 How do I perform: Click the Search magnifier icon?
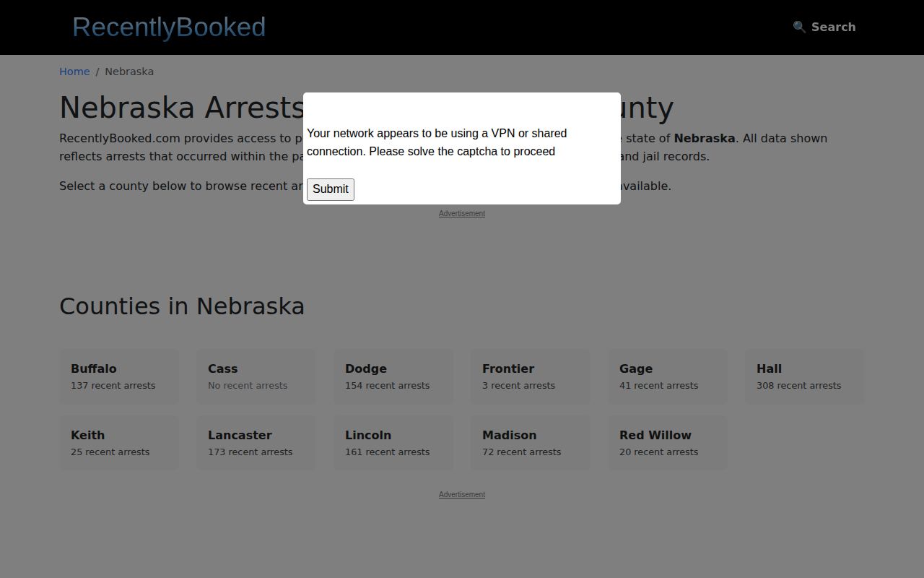tap(799, 27)
